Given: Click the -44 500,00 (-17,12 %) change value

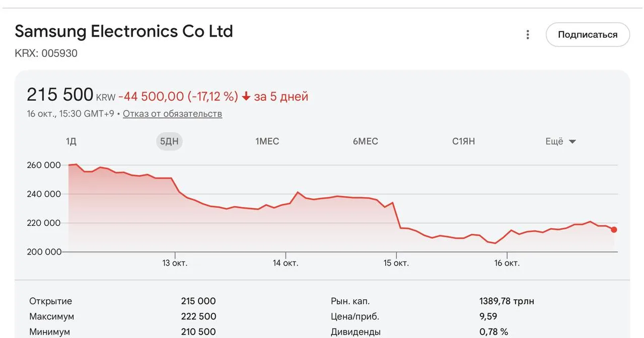Looking at the screenshot, I should (178, 96).
